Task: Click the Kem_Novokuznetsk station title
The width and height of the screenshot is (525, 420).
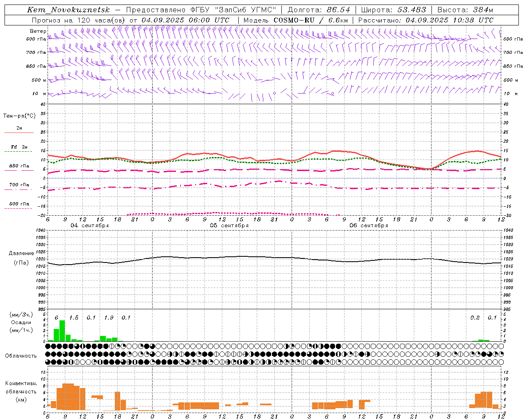Action: [x=69, y=10]
